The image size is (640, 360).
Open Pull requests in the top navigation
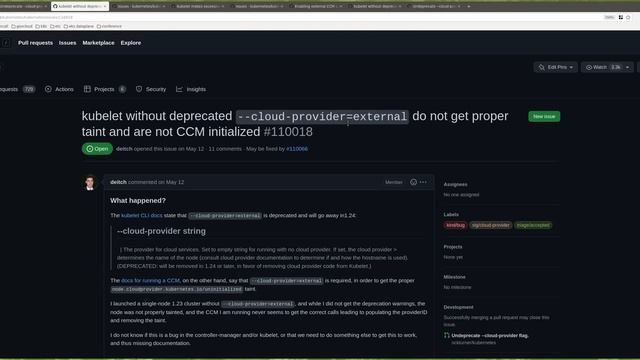pos(36,43)
